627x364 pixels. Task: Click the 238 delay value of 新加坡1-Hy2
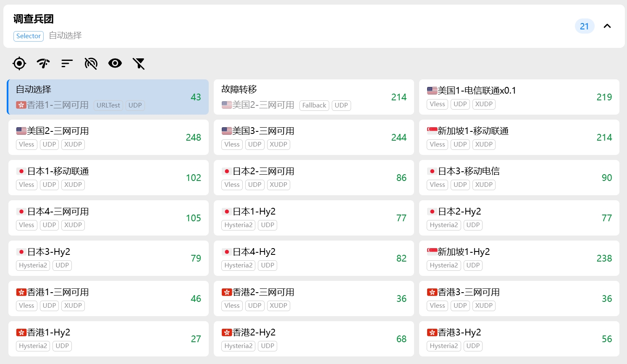pos(604,258)
